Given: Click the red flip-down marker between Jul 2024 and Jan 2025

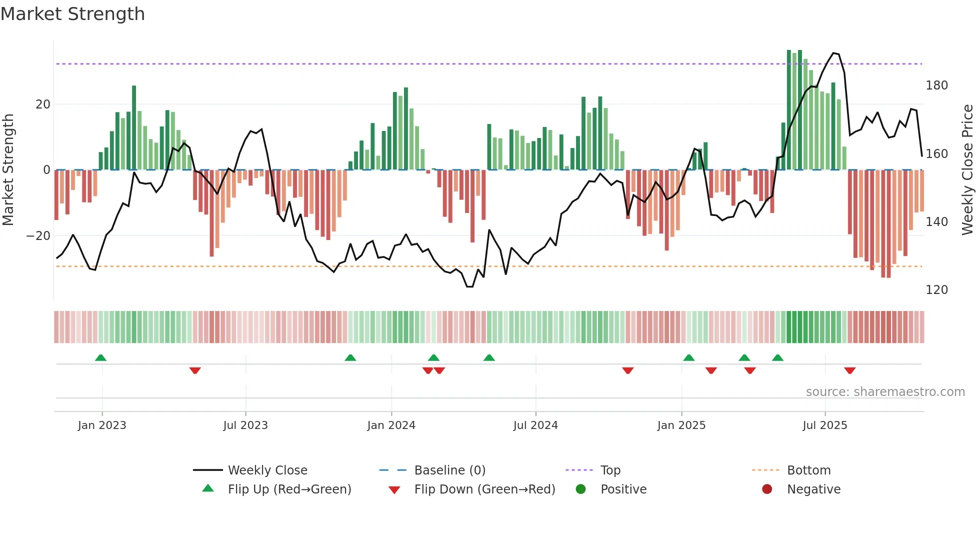Looking at the screenshot, I should click(628, 370).
